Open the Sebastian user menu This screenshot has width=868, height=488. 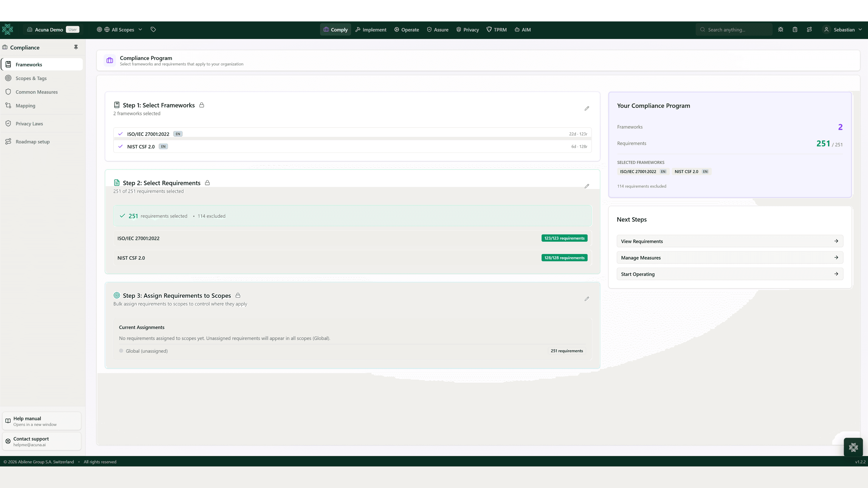(x=842, y=30)
